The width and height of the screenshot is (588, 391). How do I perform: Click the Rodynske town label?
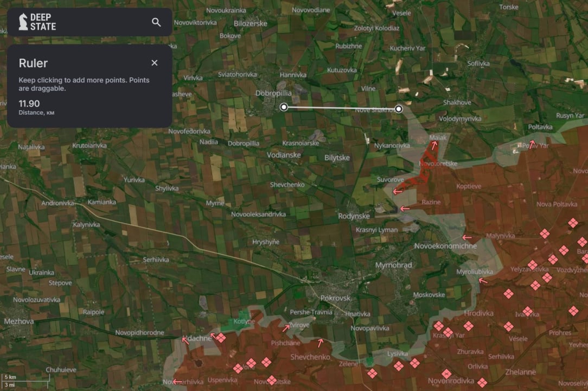coord(354,216)
